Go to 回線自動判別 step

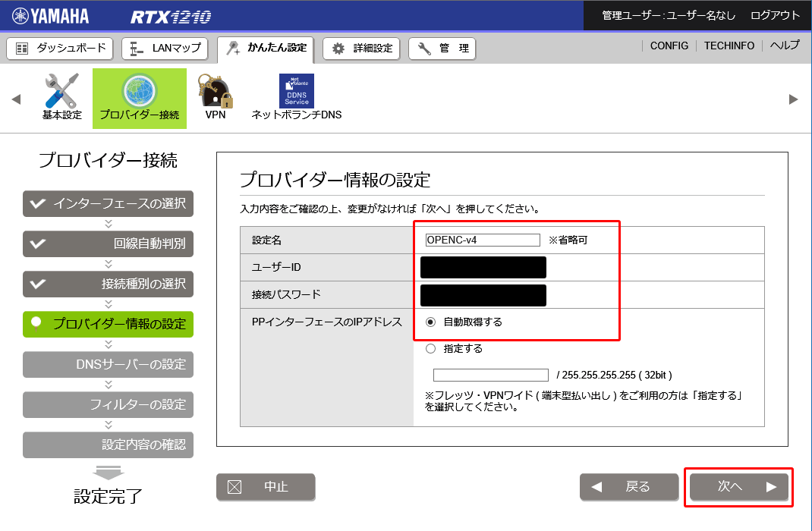(109, 244)
